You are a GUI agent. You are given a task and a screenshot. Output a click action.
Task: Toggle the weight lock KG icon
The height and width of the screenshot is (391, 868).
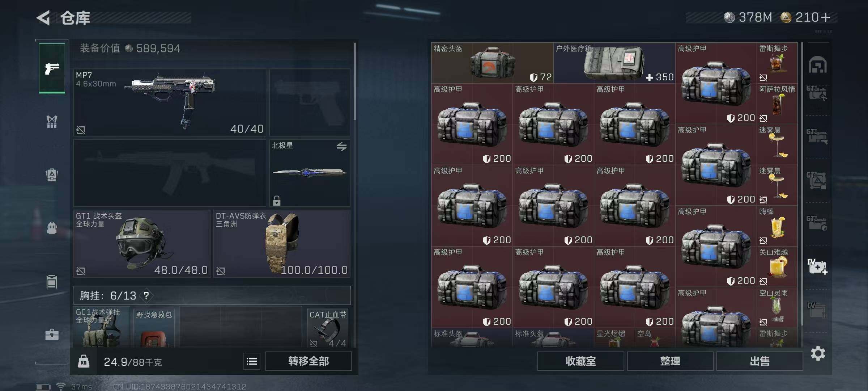(84, 361)
